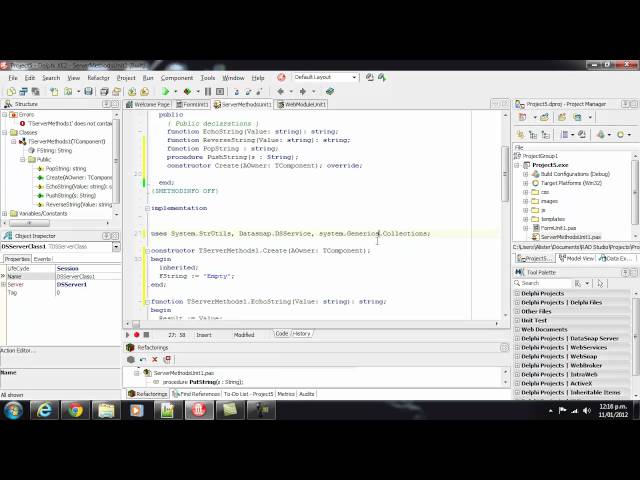The height and width of the screenshot is (480, 640).
Task: Click the Build Configurations icon in Project Manager toolbar
Action: tap(601, 134)
